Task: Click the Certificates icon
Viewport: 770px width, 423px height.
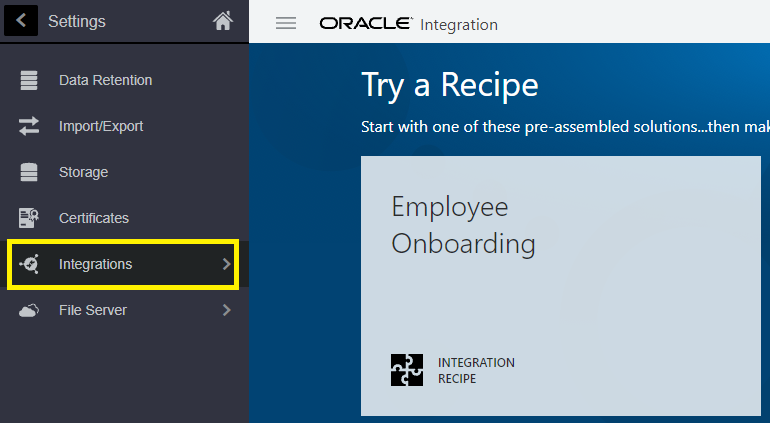Action: point(29,218)
